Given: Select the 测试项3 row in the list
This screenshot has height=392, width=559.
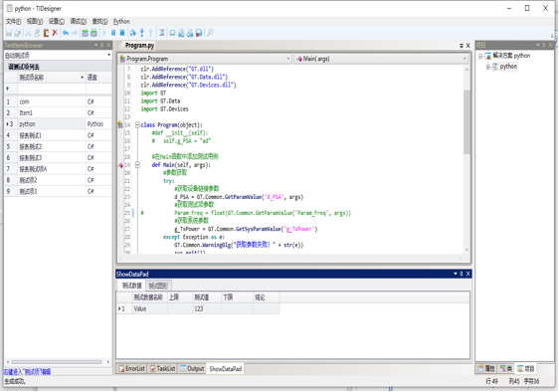Looking at the screenshot, I should coord(58,192).
